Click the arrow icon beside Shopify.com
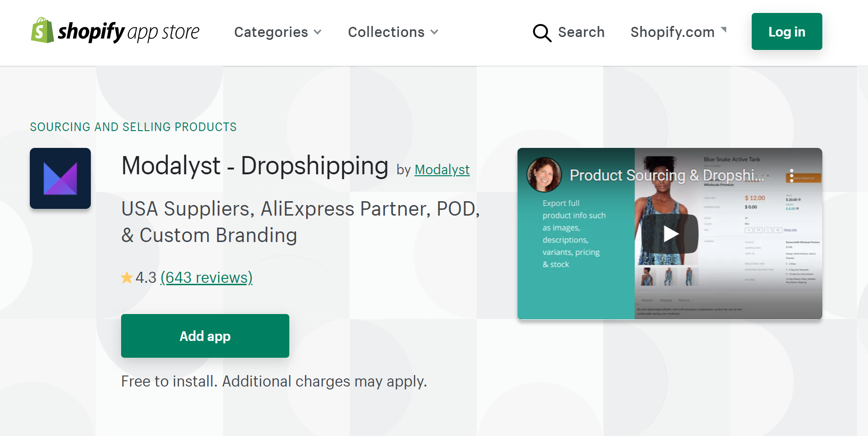868x436 pixels. [x=723, y=30]
